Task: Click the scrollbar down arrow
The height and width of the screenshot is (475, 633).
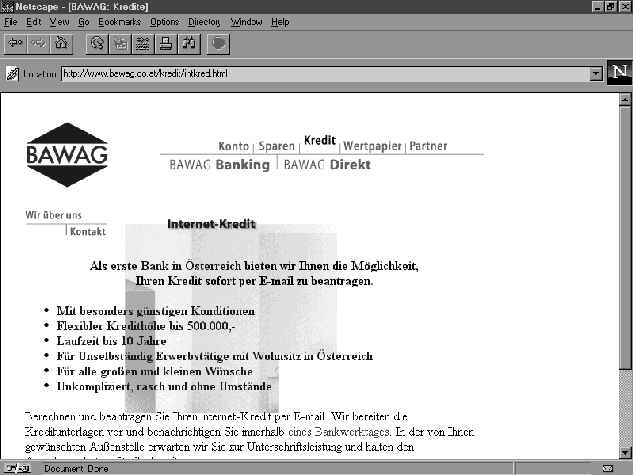Action: coord(625,453)
